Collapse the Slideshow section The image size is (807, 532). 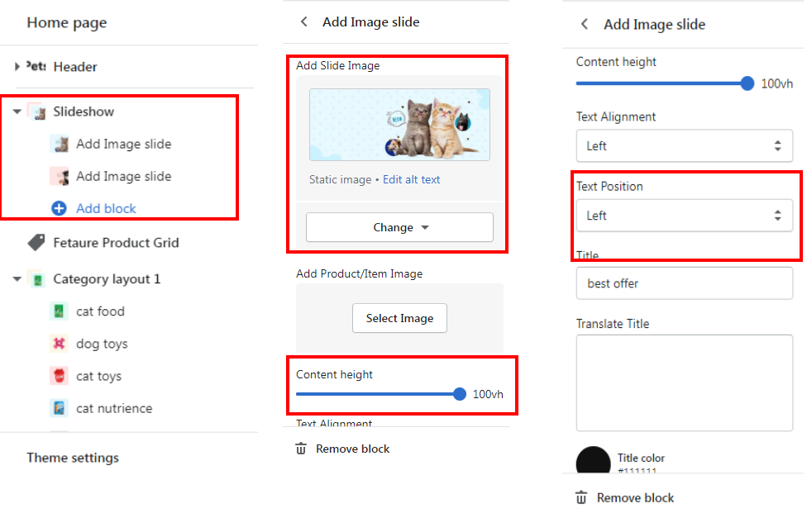(17, 112)
